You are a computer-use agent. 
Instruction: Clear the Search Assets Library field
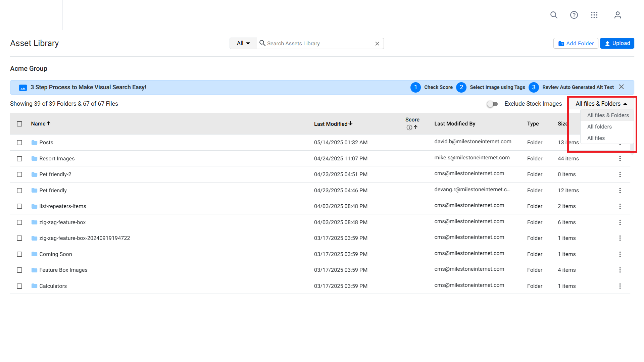pyautogui.click(x=377, y=44)
